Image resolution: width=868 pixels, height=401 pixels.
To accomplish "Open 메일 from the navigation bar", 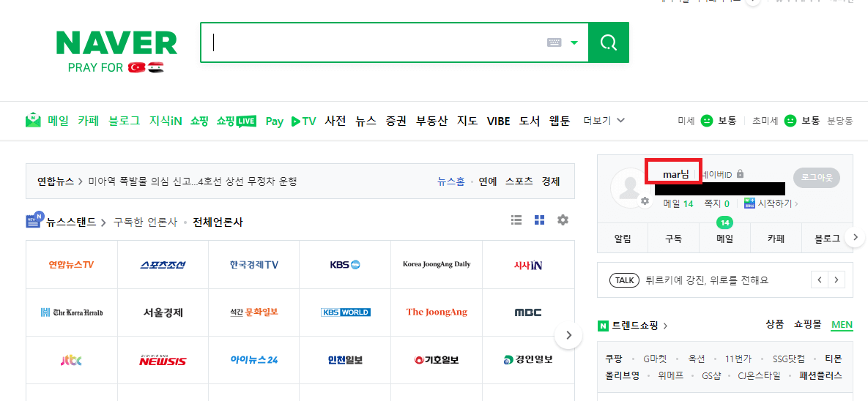I will coord(58,121).
